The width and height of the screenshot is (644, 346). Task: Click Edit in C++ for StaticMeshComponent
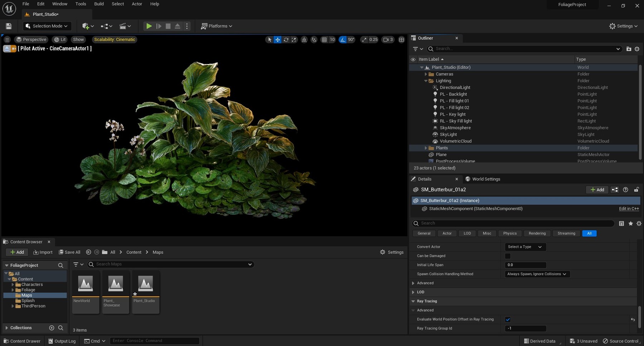point(629,209)
